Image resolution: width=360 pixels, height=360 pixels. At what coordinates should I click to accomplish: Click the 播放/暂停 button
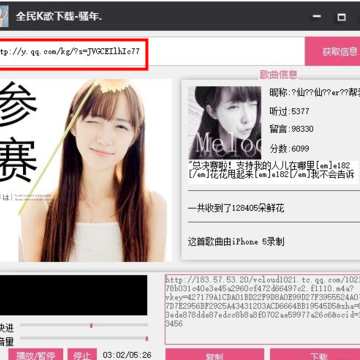[x=35, y=354]
